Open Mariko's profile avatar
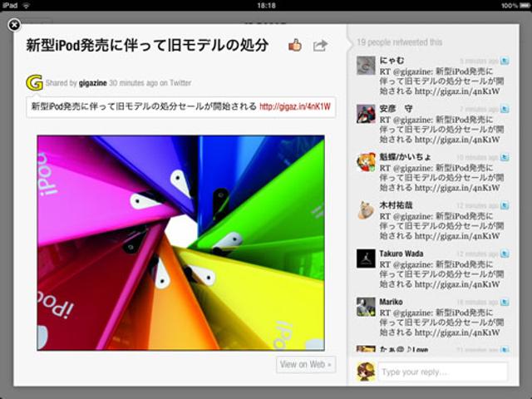This screenshot has width=532, height=399. pyautogui.click(x=366, y=307)
